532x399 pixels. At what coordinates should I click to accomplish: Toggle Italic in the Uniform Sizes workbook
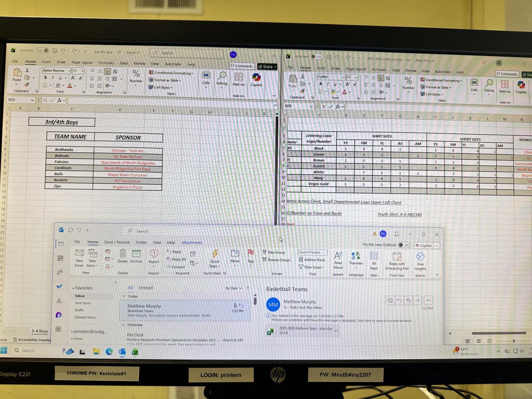pos(328,84)
